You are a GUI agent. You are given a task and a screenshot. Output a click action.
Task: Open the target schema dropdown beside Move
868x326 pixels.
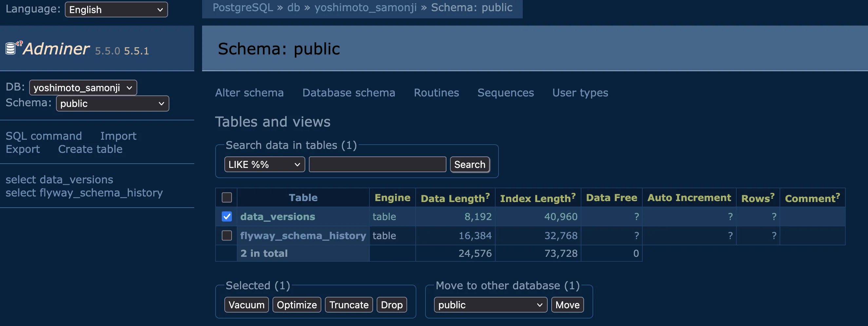490,305
